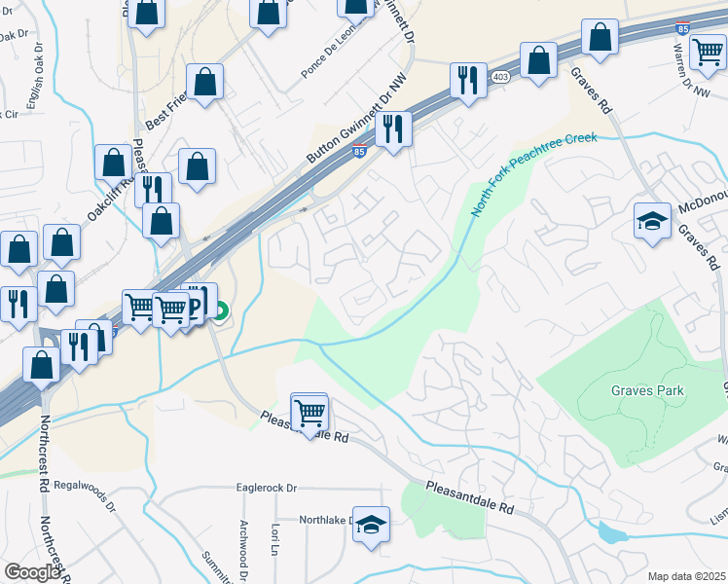
Task: Click the school marker near McDonough
Action: (652, 224)
